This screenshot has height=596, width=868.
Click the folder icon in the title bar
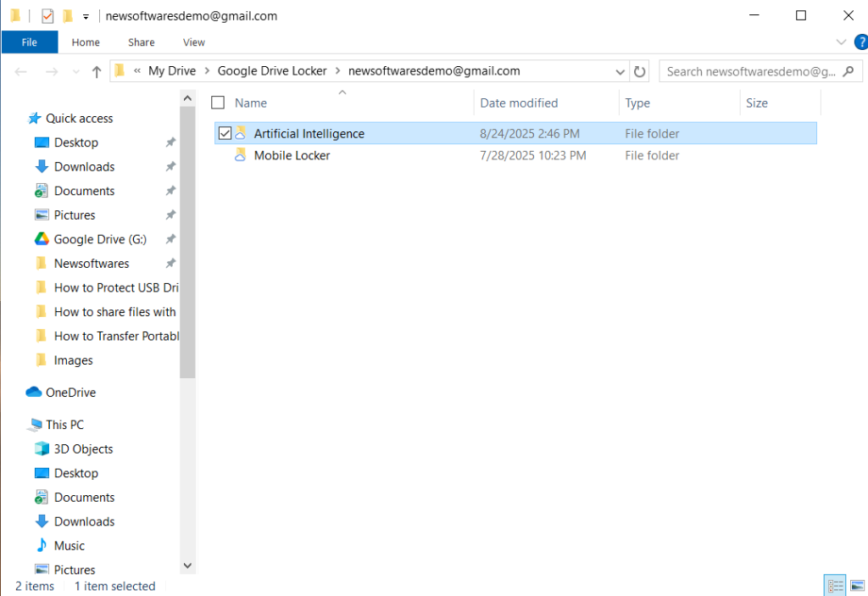(x=15, y=15)
